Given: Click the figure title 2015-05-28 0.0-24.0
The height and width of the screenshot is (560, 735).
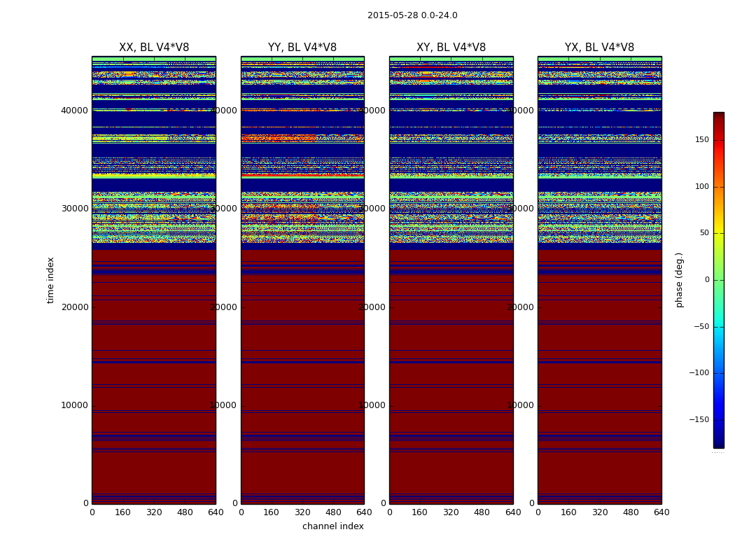Looking at the screenshot, I should tap(412, 15).
